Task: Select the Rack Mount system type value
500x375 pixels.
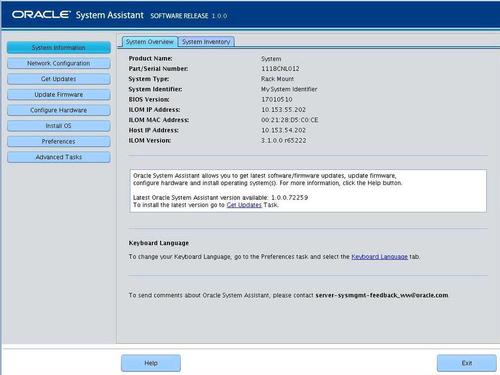Action: (278, 79)
